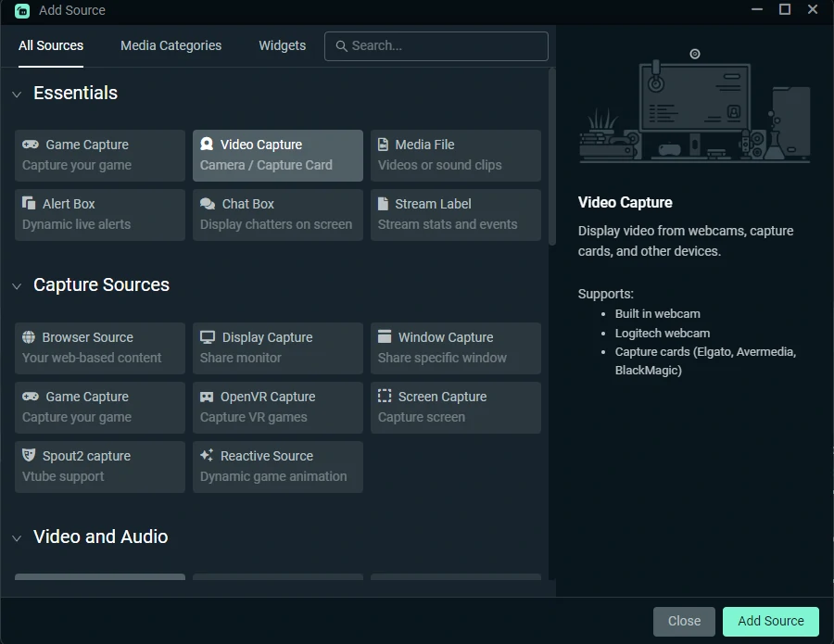Click the Window Capture window icon
Screen dimensions: 834x644
[385, 337]
